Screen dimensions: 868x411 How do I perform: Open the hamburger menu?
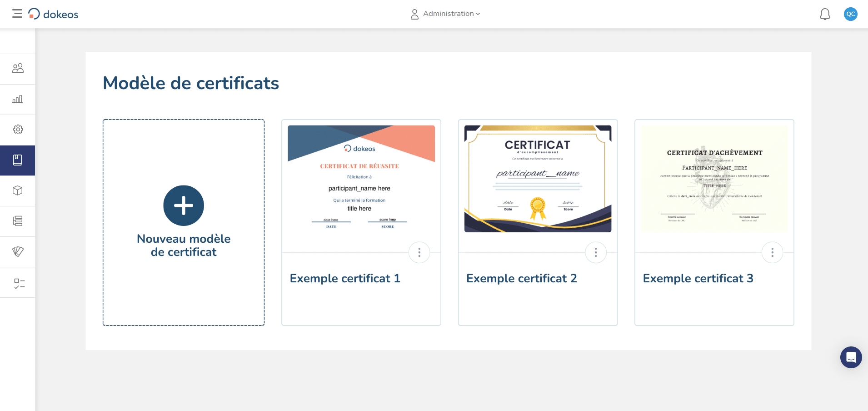(17, 14)
